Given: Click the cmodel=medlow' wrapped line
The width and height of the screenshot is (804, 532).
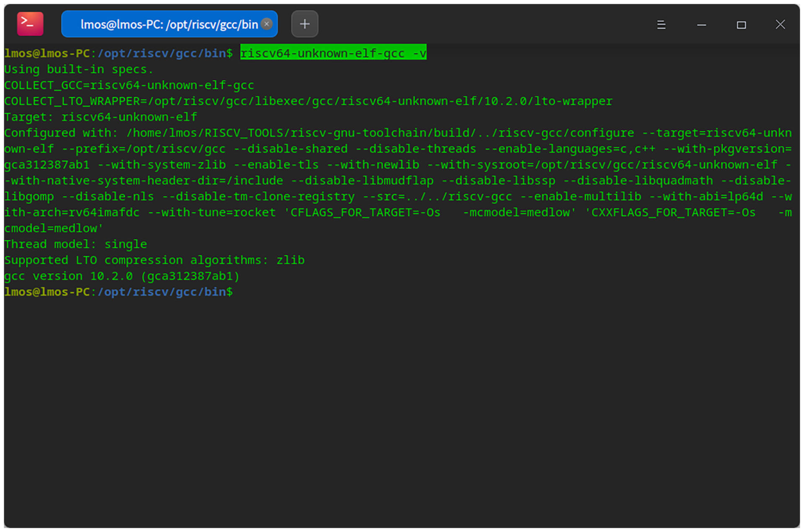Looking at the screenshot, I should pos(54,228).
